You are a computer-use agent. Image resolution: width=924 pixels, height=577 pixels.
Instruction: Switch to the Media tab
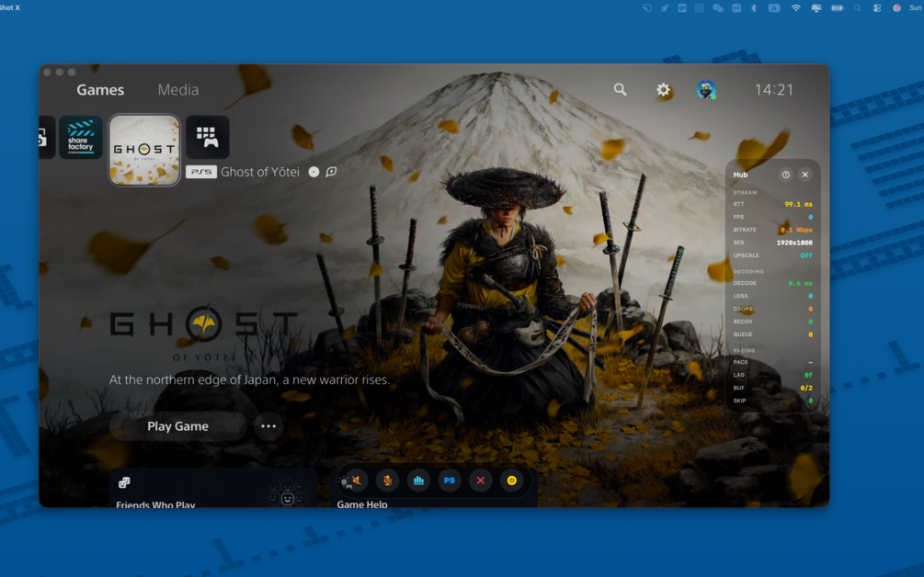(178, 90)
